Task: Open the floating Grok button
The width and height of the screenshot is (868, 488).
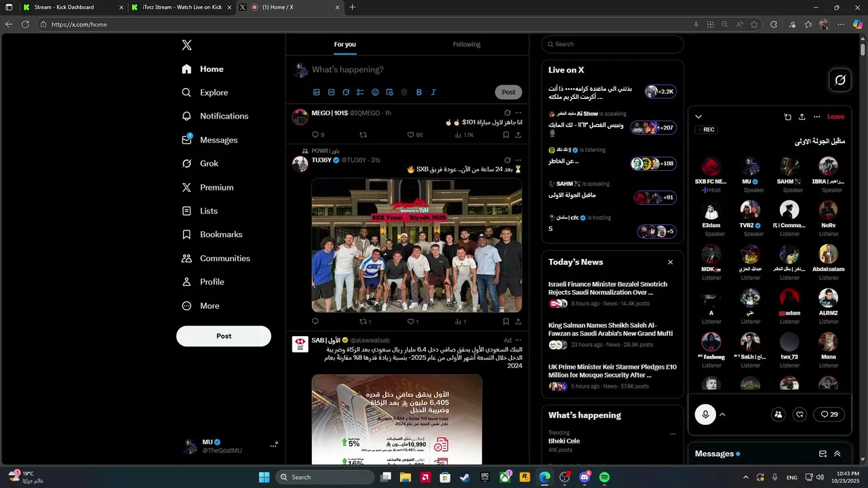Action: [840, 80]
